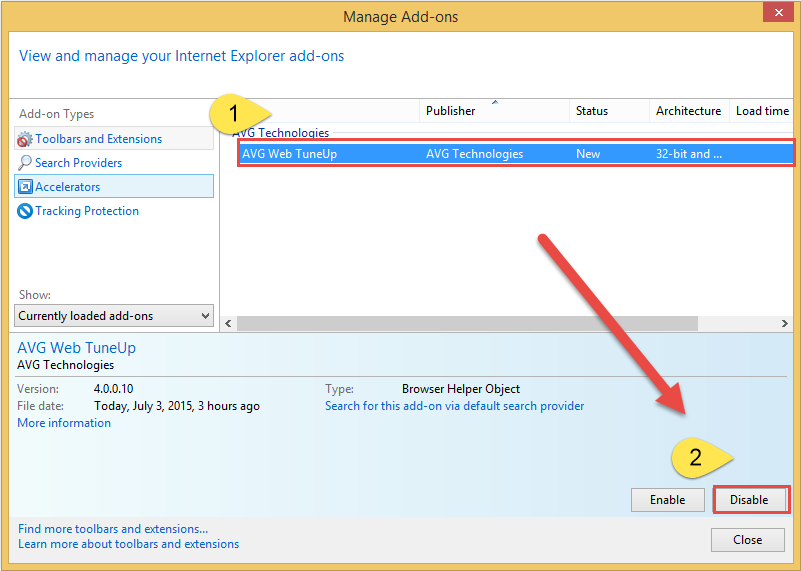Open the Toolbars and Extensions category
The width and height of the screenshot is (801, 571).
pyautogui.click(x=114, y=139)
